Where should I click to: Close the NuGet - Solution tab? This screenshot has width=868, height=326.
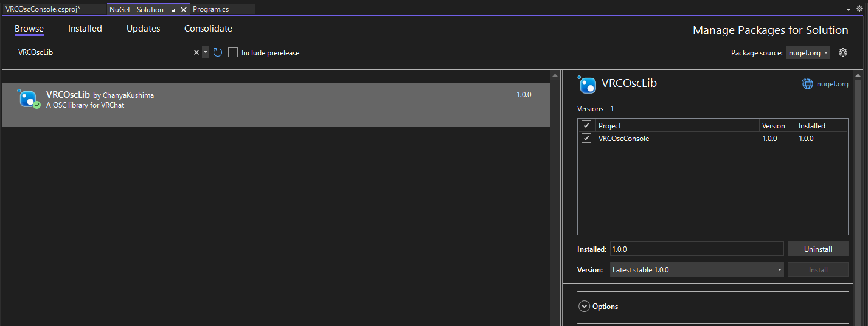(x=183, y=10)
